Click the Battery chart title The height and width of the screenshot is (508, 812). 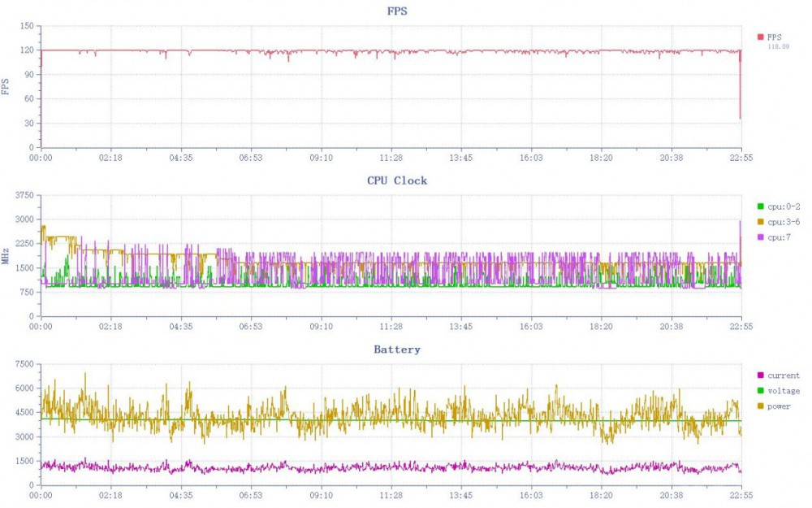[x=397, y=350]
